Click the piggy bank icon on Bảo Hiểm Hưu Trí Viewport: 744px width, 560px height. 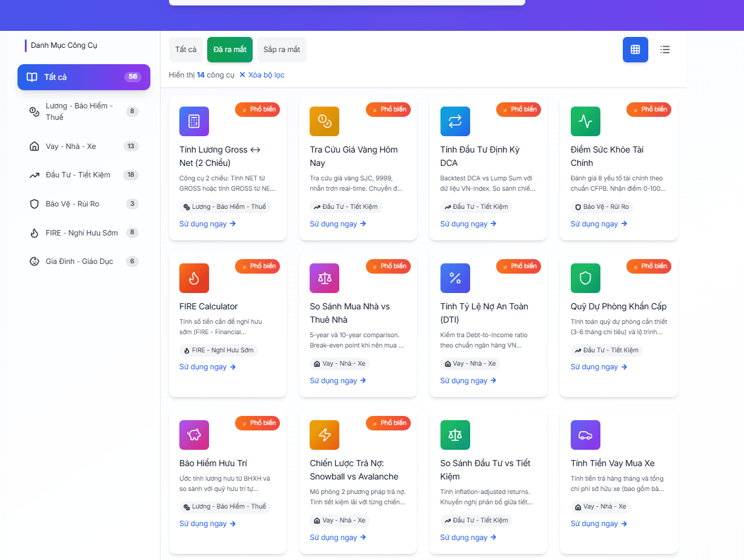pyautogui.click(x=194, y=435)
